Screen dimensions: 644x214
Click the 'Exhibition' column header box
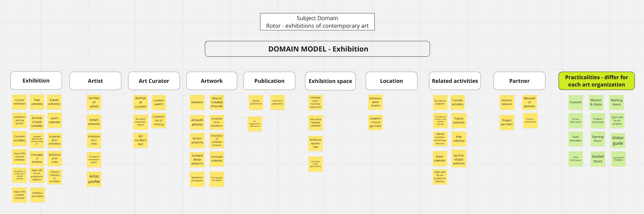point(36,81)
